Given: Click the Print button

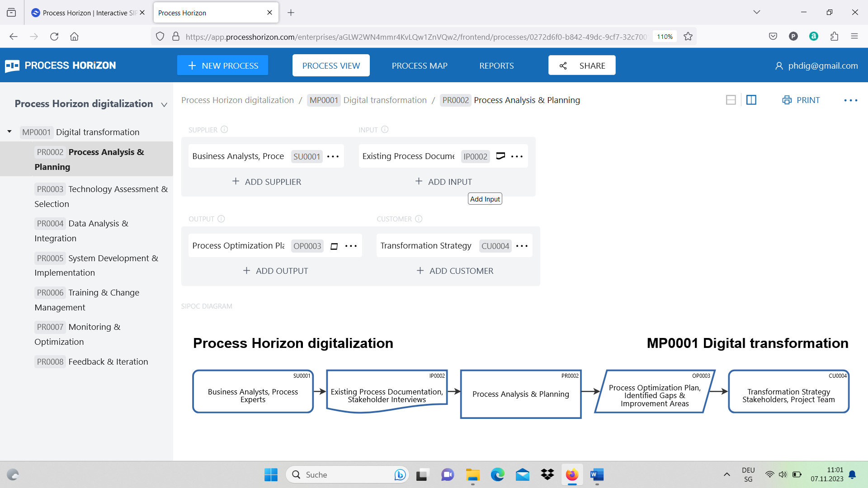Looking at the screenshot, I should (801, 100).
